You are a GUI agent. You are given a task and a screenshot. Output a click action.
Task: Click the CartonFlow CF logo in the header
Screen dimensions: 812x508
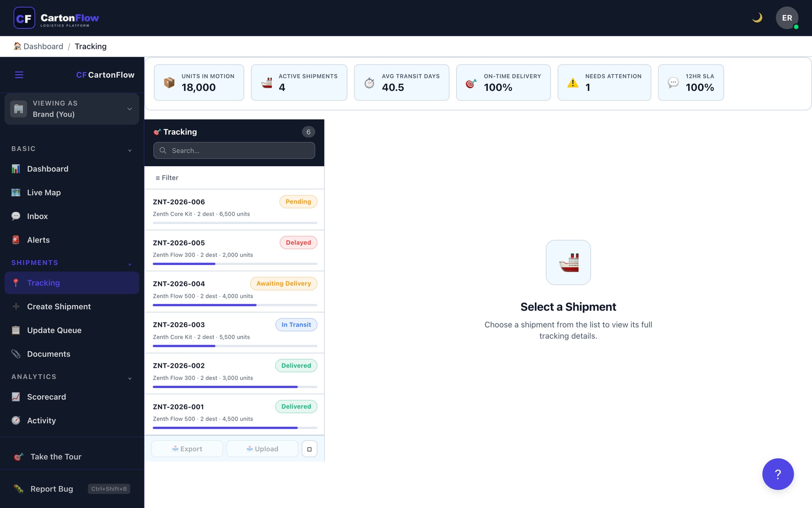tap(24, 18)
